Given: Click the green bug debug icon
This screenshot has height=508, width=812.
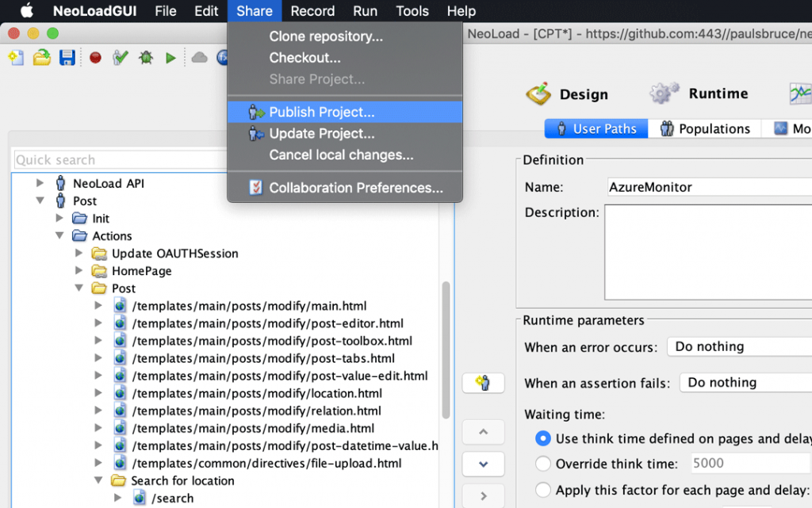Looking at the screenshot, I should point(146,57).
